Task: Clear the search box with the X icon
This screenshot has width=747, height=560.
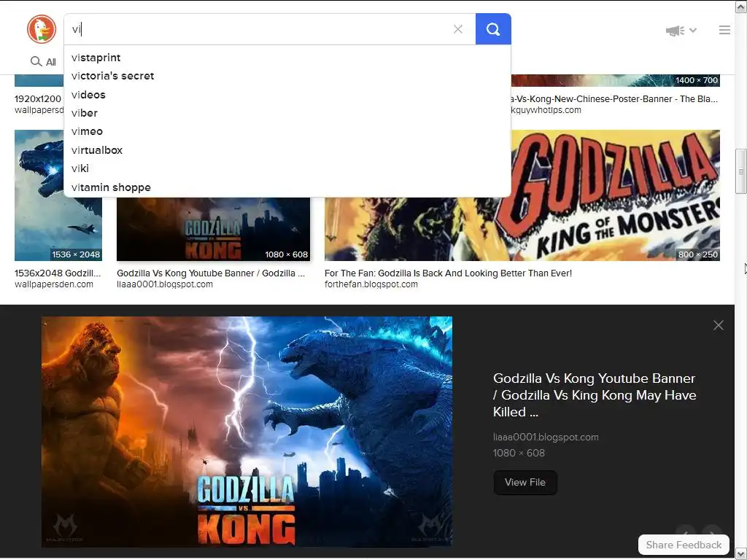Action: click(x=458, y=29)
